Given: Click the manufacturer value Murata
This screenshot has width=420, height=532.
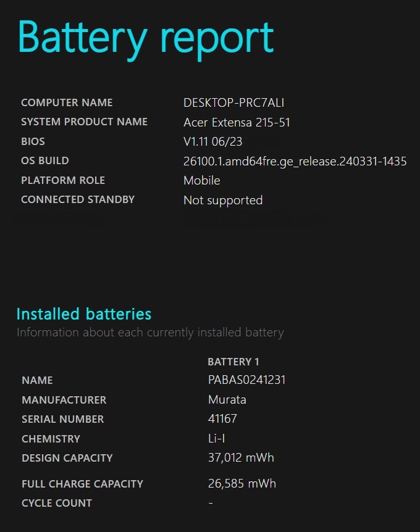Looking at the screenshot, I should (227, 399).
